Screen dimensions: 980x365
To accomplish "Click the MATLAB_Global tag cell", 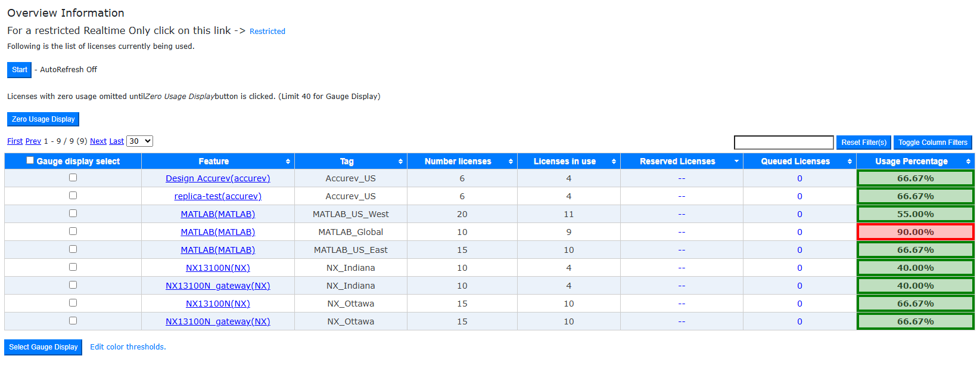I will [351, 232].
